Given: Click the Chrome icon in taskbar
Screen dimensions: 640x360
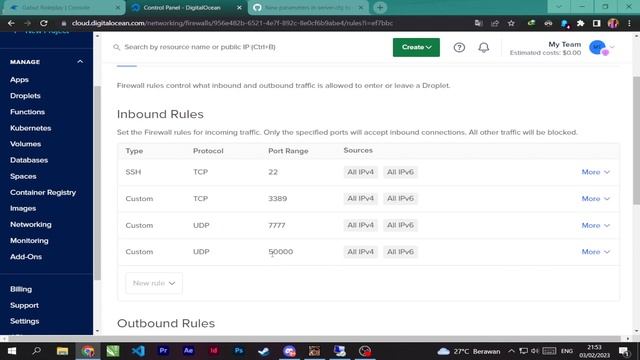Looking at the screenshot, I should (87, 351).
